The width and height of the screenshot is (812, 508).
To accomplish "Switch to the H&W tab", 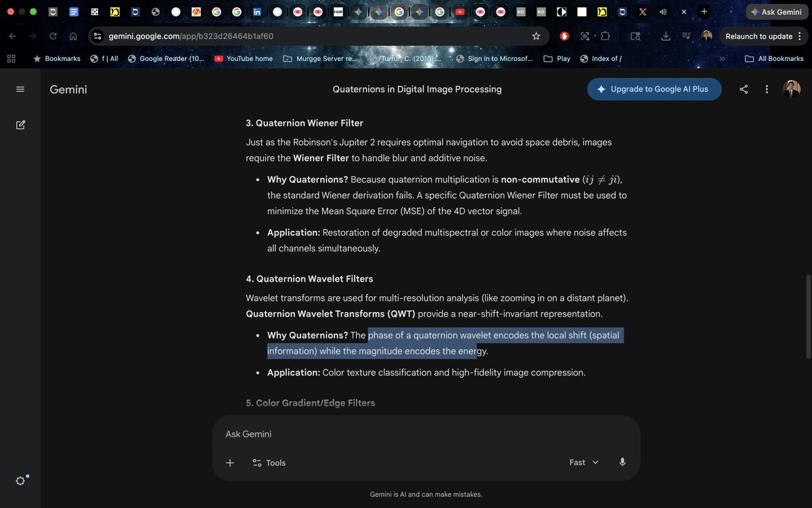I will 338,12.
